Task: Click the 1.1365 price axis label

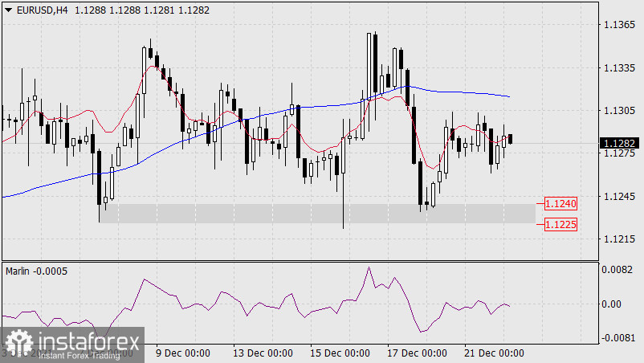Action: [618, 26]
